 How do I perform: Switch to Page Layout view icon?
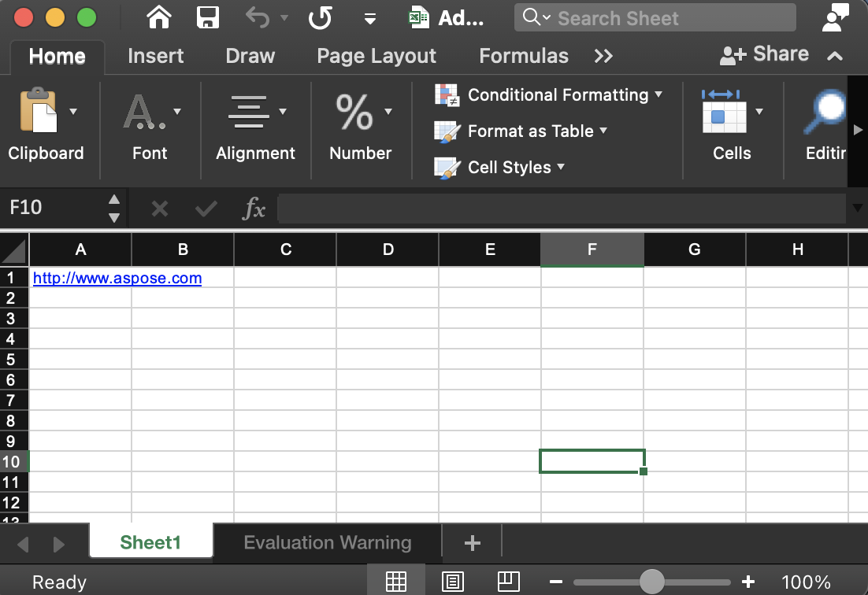click(x=453, y=582)
